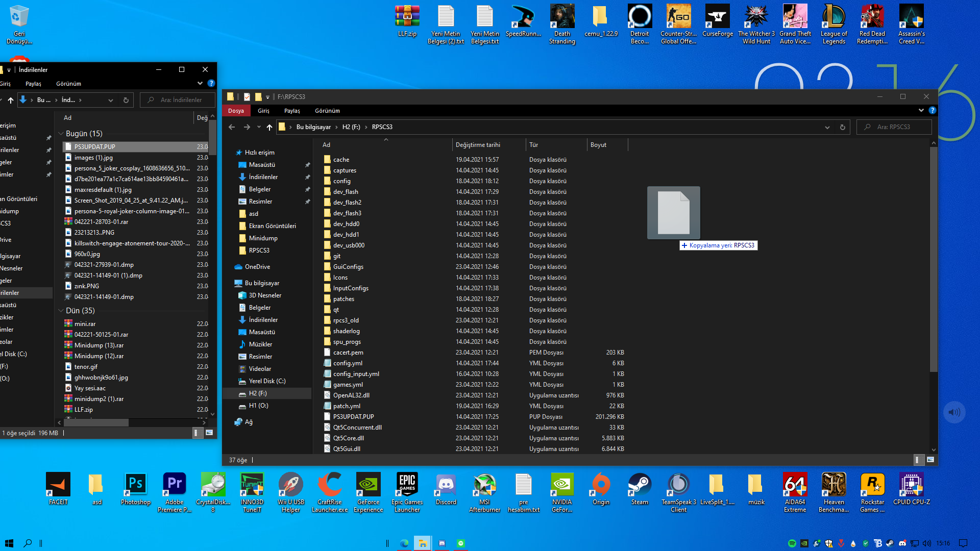
Task: Expand ribbon in İndirilenler window
Action: point(200,83)
